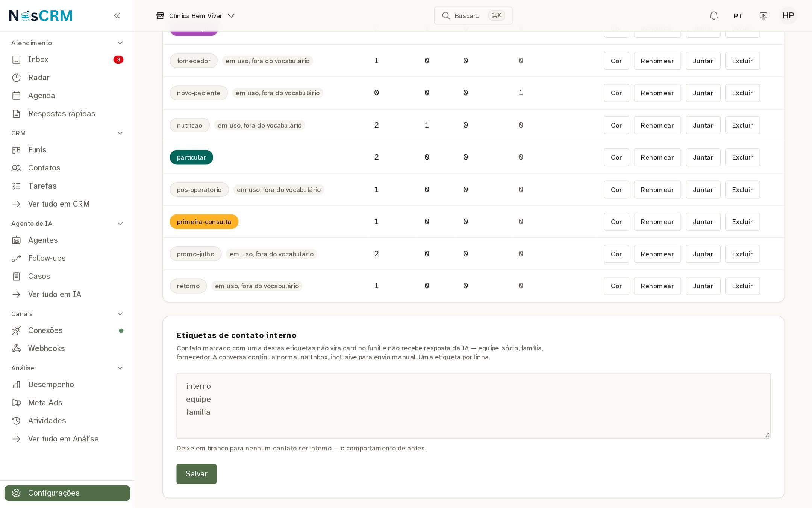Click the Buscar search field
Viewport: 812px width, 508px height.
(473, 15)
